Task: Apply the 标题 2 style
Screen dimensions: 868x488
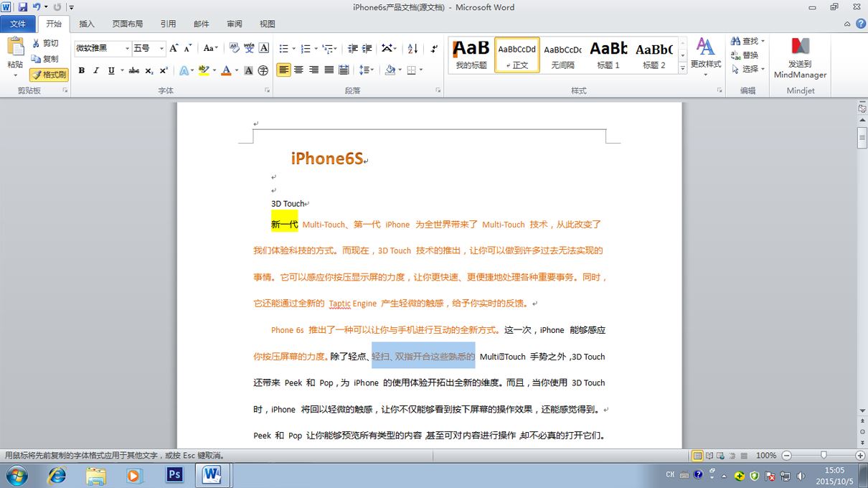Action: tap(654, 55)
